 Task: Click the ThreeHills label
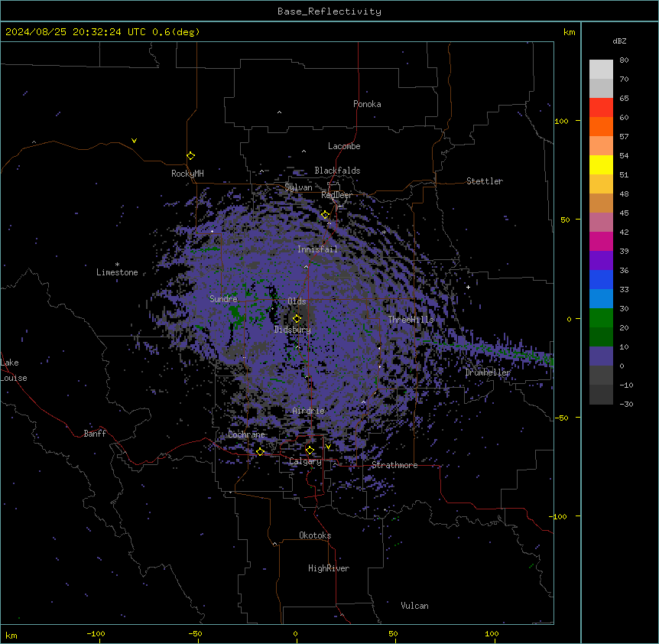coord(411,320)
